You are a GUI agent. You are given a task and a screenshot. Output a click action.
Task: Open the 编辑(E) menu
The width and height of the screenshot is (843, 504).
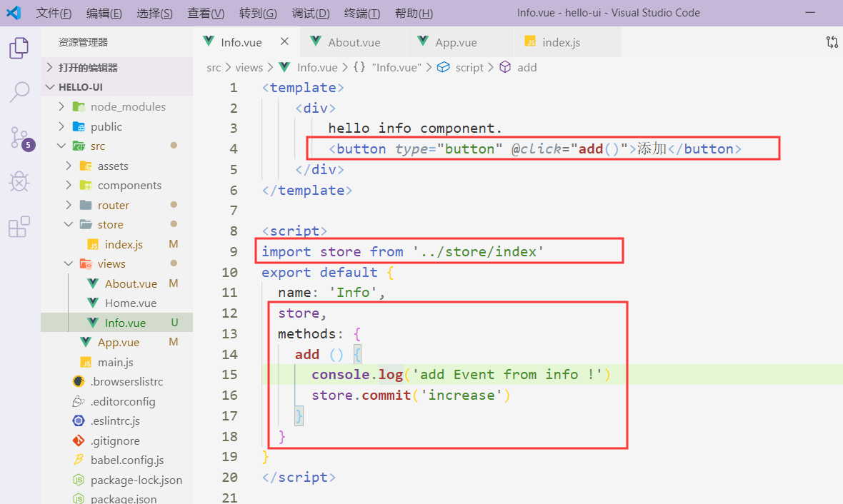point(104,13)
